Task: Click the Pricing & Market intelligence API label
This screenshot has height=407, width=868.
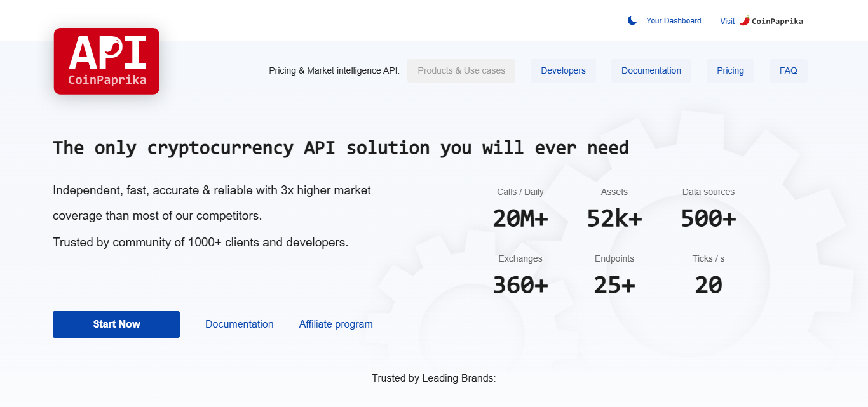Action: 334,70
